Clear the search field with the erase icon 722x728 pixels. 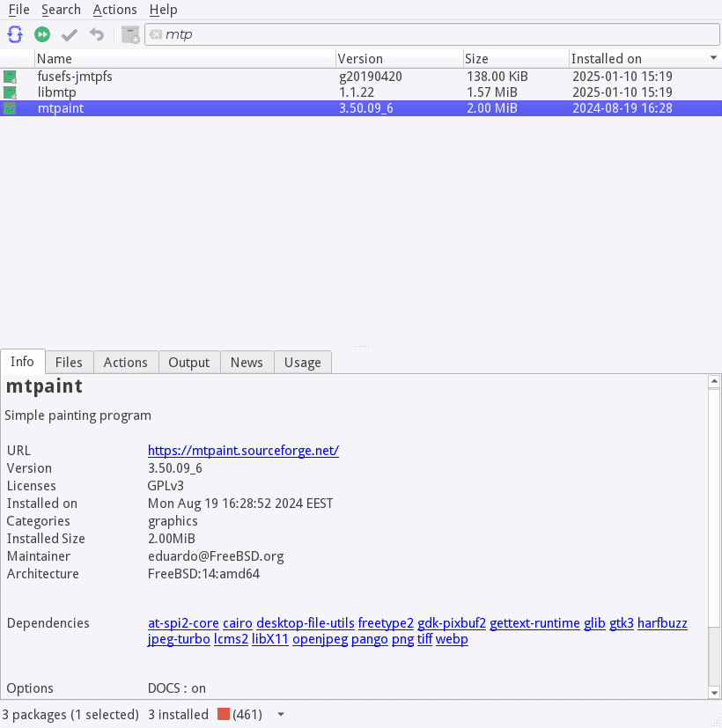[x=156, y=34]
